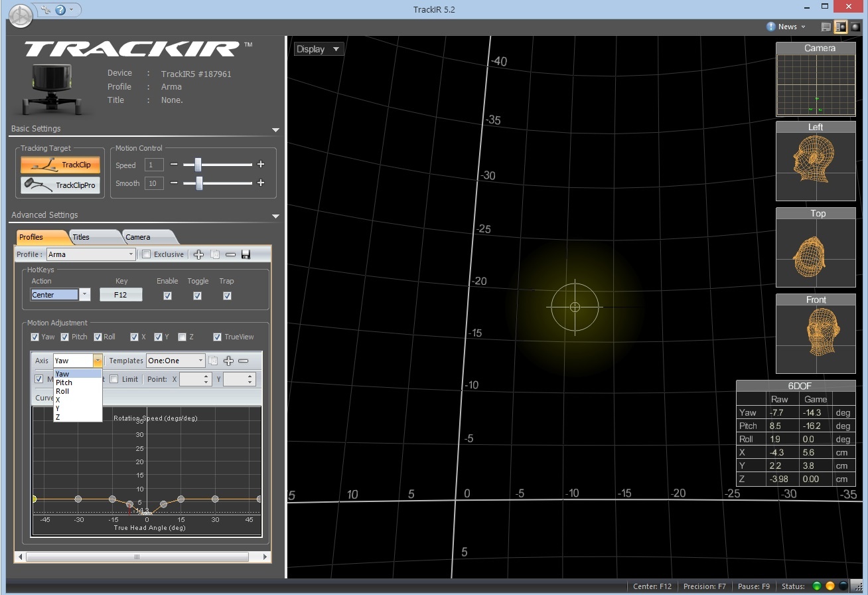The height and width of the screenshot is (595, 868).
Task: Save the current profile with the floppy disk icon
Action: (246, 254)
